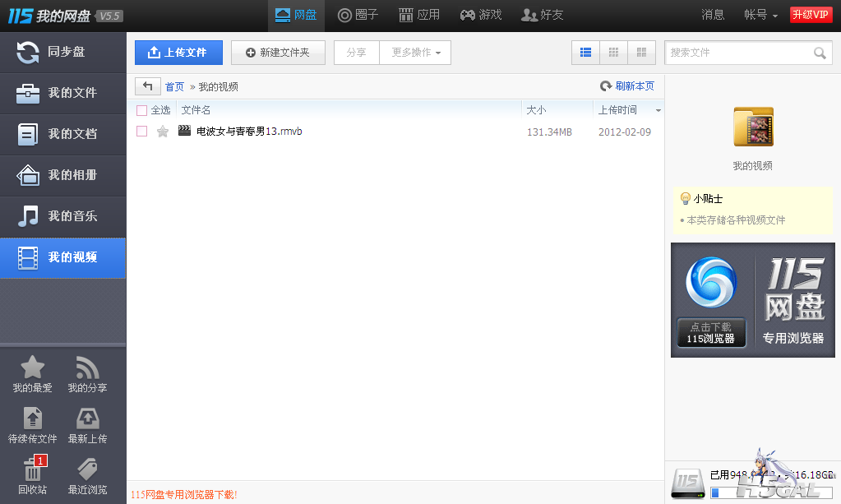Click the 2012-02-09 upload date
The image size is (841, 504).
[x=625, y=132]
